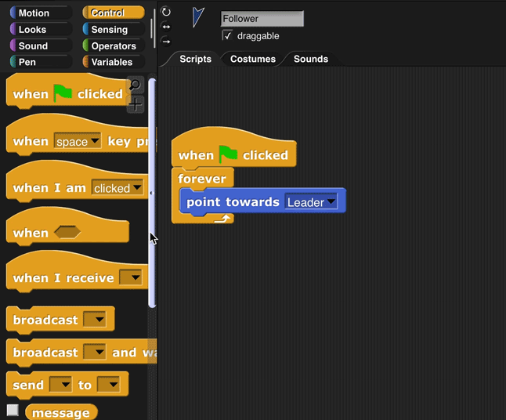The width and height of the screenshot is (506, 420).
Task: Click the forever block loop arrow icon
Action: [222, 219]
